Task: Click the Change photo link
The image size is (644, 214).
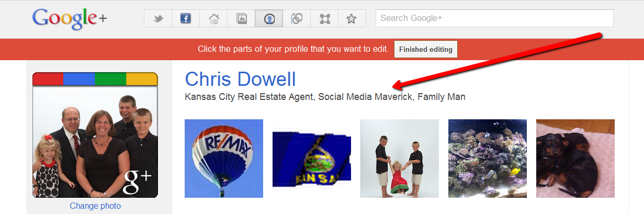Action: 95,206
